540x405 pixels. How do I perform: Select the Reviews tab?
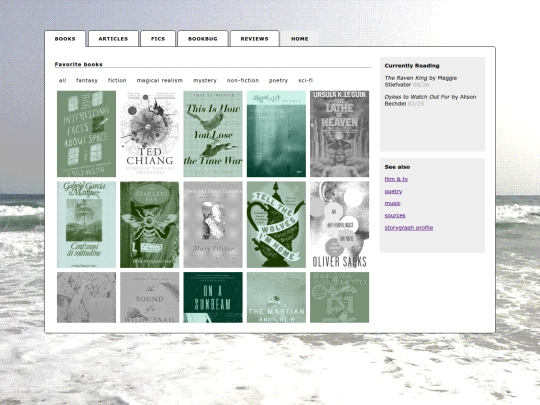coord(255,39)
